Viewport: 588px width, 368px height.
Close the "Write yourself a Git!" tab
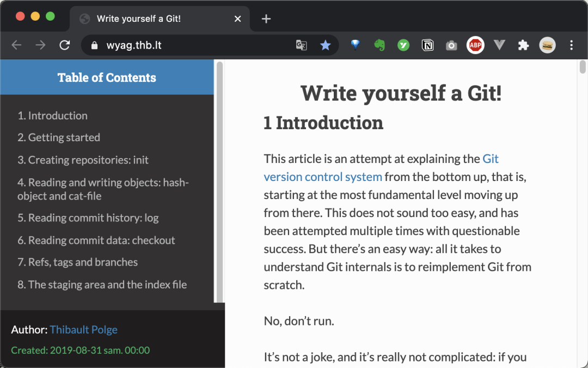click(x=237, y=19)
